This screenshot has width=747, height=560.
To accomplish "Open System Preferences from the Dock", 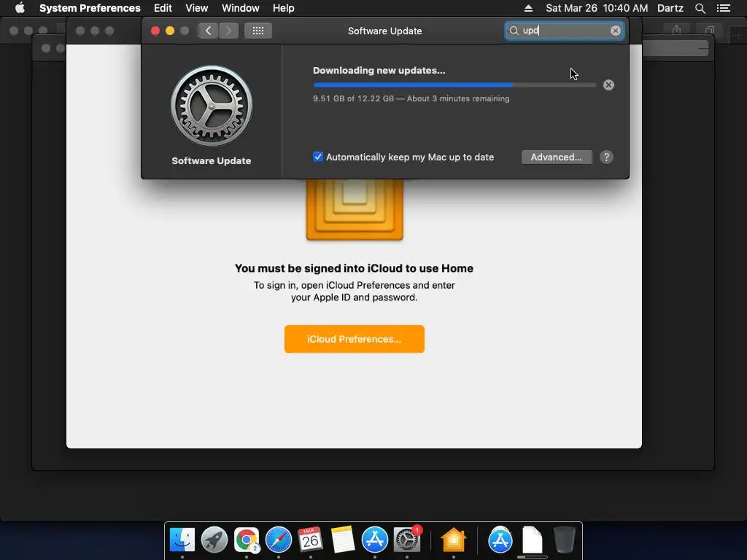I will coord(407,540).
